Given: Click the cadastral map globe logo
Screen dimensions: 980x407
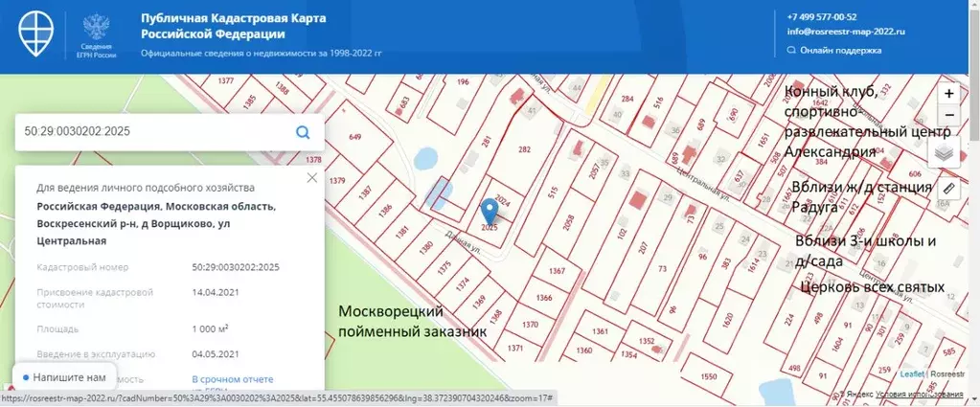Looking at the screenshot, I should tap(35, 34).
